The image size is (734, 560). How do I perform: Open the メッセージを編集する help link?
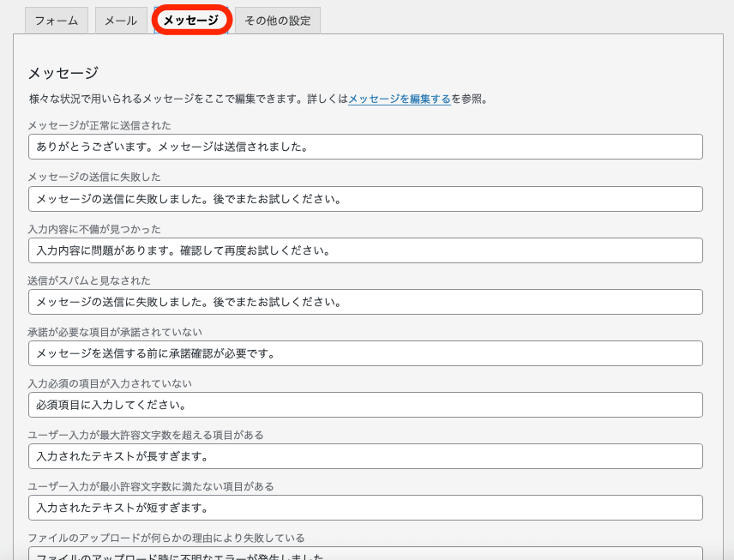click(x=399, y=99)
